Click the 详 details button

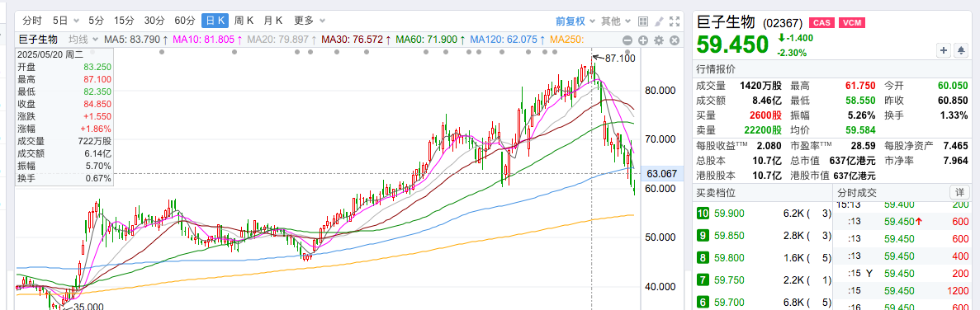[x=959, y=192]
